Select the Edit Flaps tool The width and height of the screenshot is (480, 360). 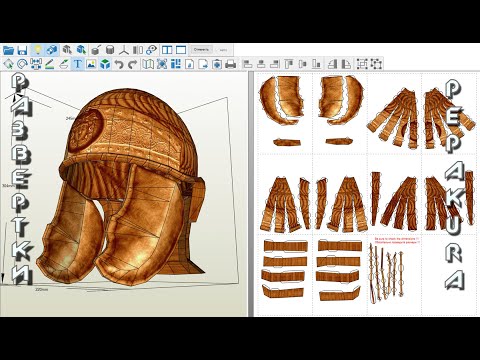point(49,64)
